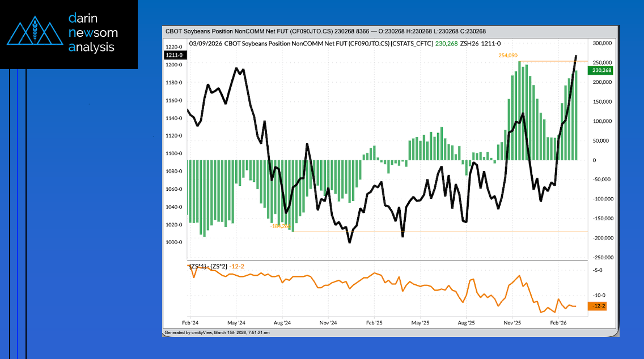Click the orange -184,268 low label
Screen dimensions: 644x359
click(x=281, y=225)
